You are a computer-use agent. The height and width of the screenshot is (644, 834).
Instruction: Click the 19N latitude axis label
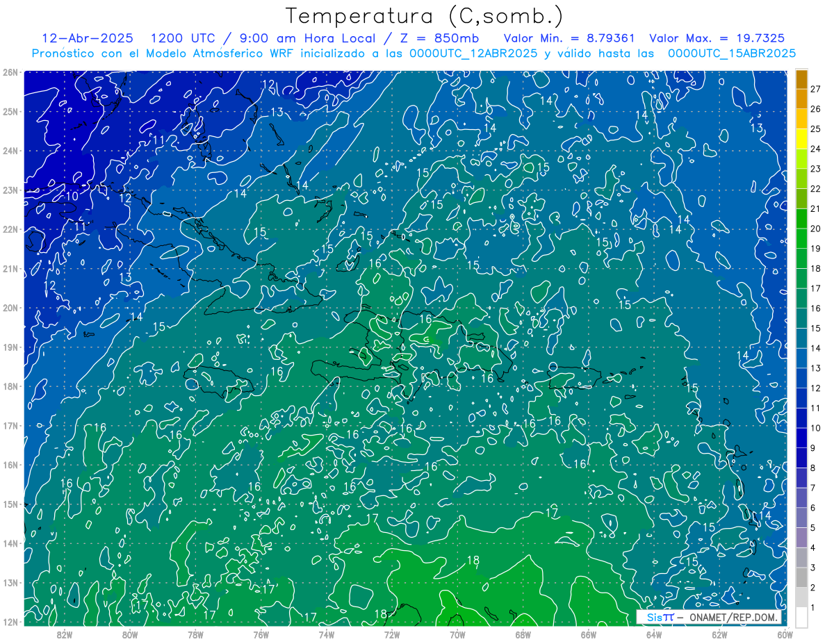[10, 347]
